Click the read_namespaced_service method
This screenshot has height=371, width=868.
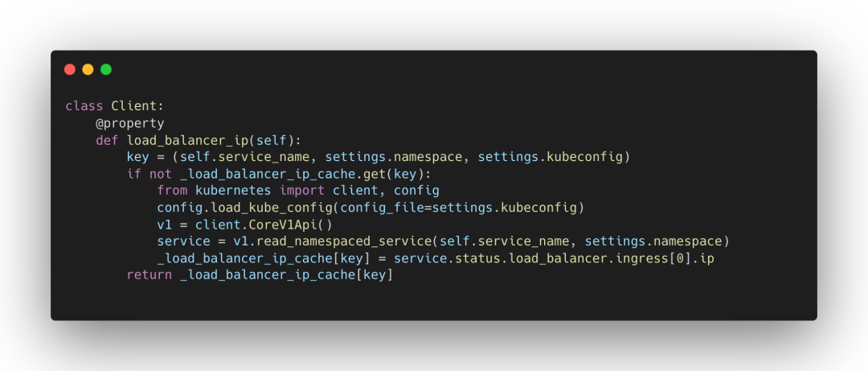coord(336,241)
